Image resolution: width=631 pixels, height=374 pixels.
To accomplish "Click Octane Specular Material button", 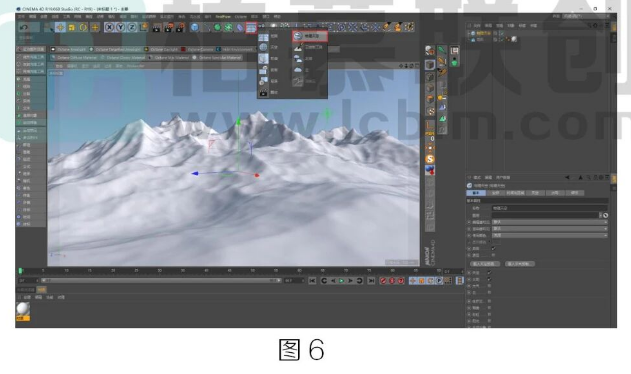I will (x=218, y=58).
